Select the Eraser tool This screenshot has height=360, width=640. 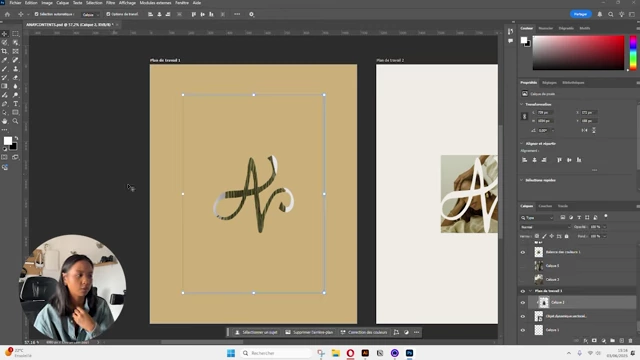pos(16,78)
